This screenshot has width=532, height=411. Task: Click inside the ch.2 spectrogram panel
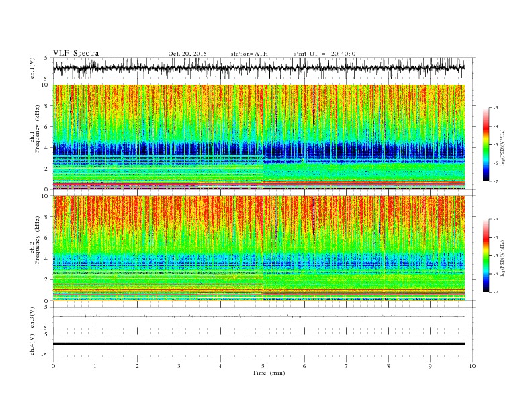[x=259, y=248]
